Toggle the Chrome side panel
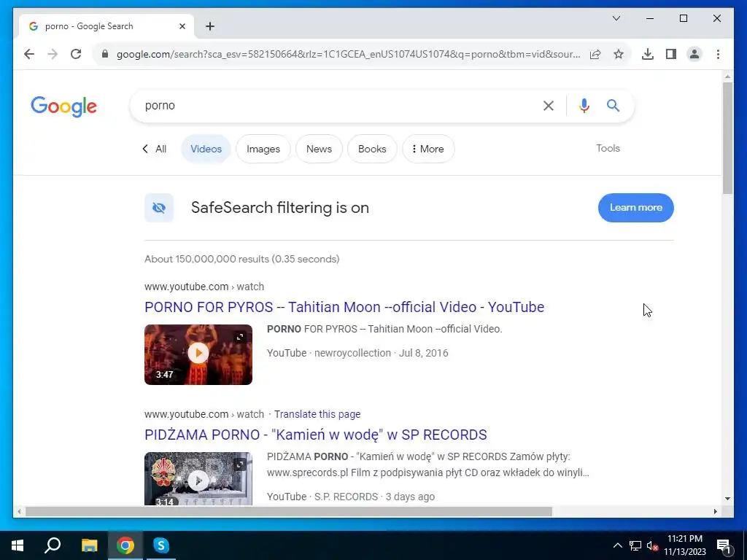Image resolution: width=747 pixels, height=560 pixels. tap(671, 54)
